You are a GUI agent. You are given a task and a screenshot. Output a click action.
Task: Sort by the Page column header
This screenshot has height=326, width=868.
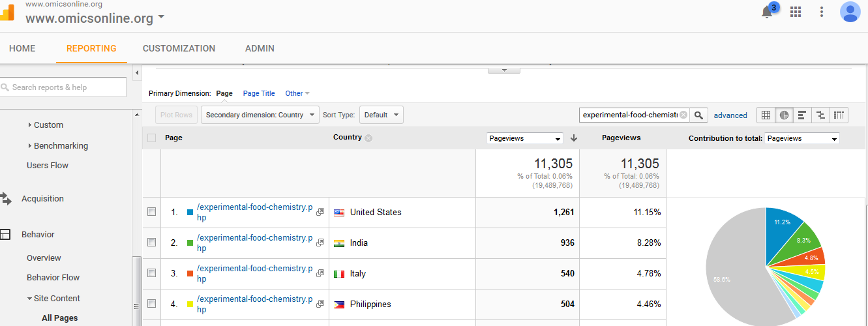tap(173, 138)
